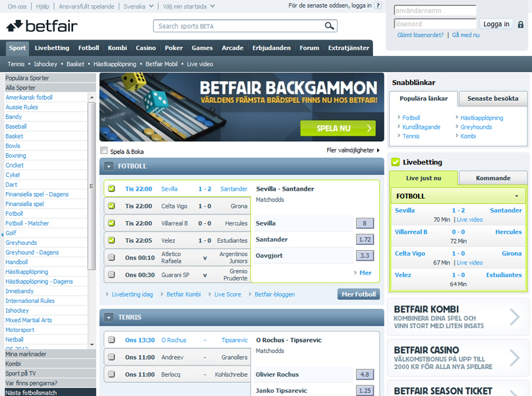The image size is (532, 396).
Task: Click the sidebar collapse arrow near Golf
Action: tap(2, 234)
